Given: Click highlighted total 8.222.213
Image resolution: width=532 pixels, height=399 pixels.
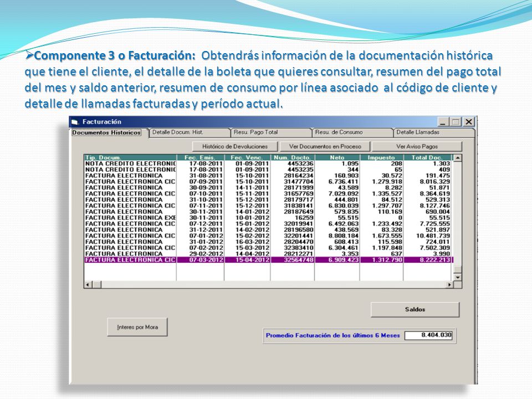Looking at the screenshot, I should pos(435,260).
